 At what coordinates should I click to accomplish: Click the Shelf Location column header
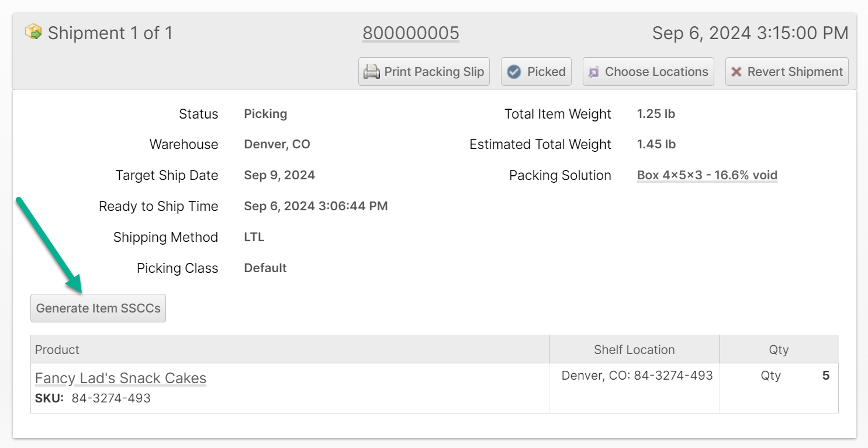click(634, 350)
